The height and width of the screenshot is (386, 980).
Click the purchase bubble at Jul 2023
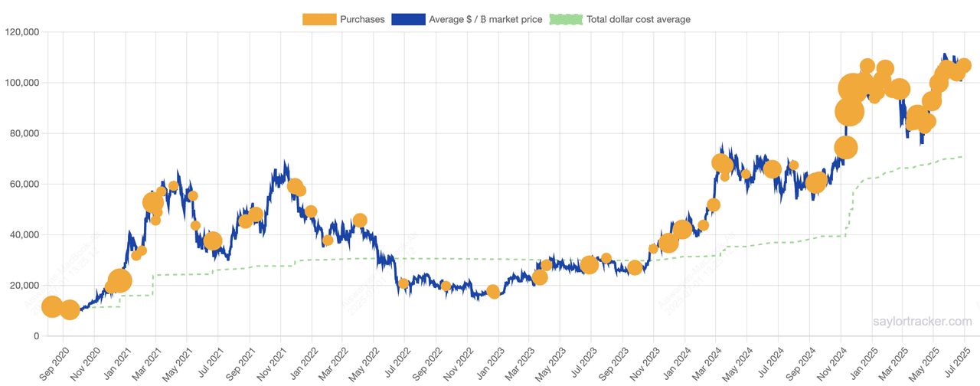click(x=589, y=265)
